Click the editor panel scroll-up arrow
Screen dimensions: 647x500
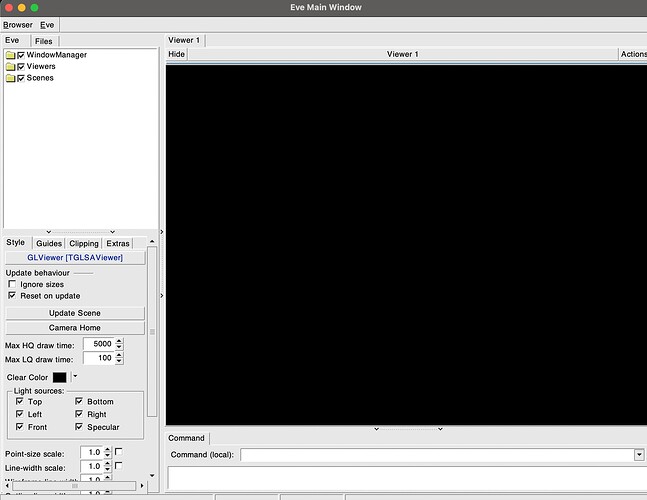tap(152, 241)
